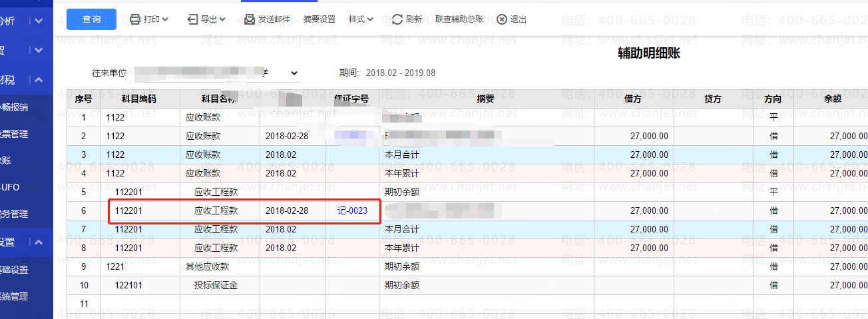
Task: Open 统管理 sidebar item
Action: 14,296
